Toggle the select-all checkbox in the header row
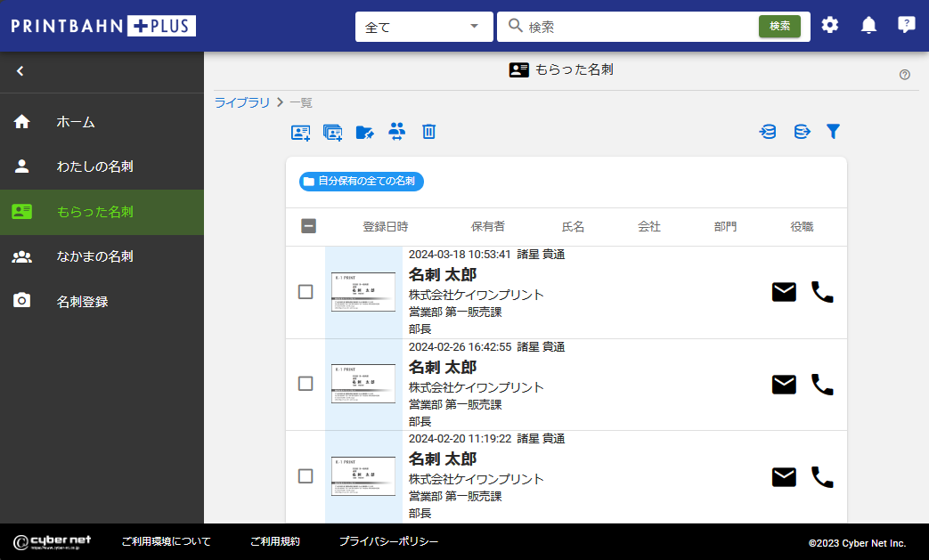The height and width of the screenshot is (560, 929). [x=308, y=226]
